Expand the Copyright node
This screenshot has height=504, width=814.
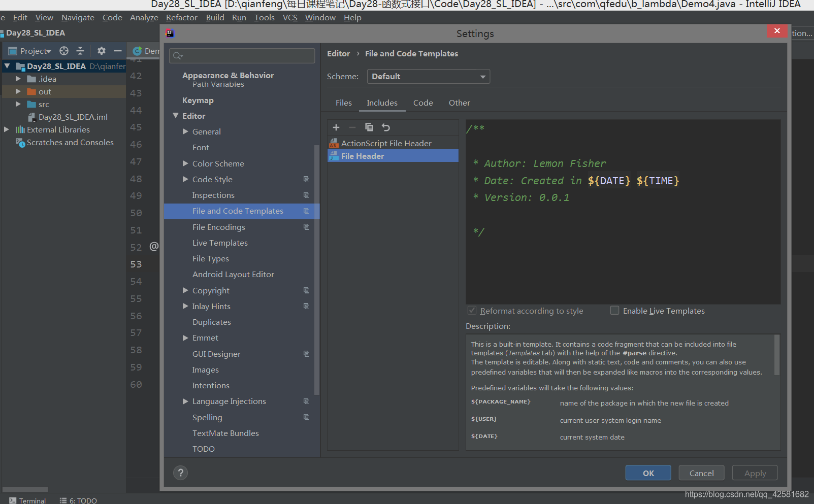pos(185,290)
